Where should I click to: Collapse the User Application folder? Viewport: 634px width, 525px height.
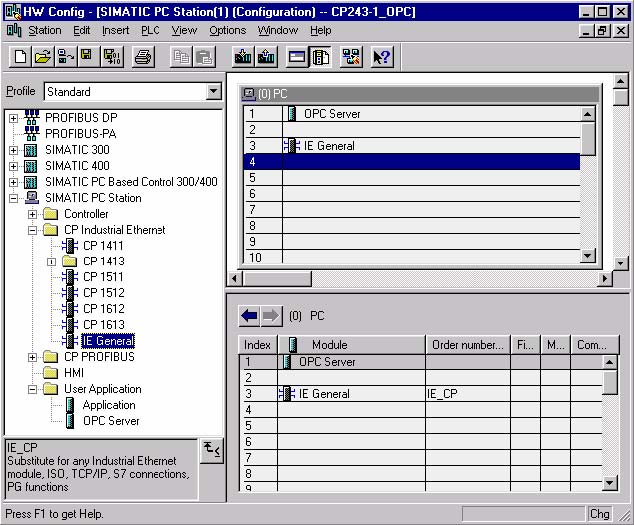pos(32,389)
